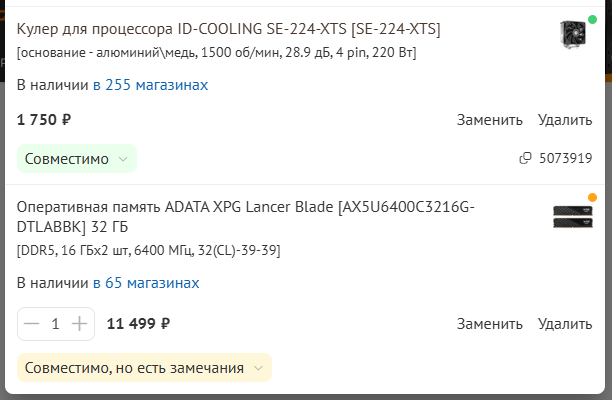Open the ADATA XPG Lancer Blade title
The height and width of the screenshot is (400, 612).
coord(246,217)
